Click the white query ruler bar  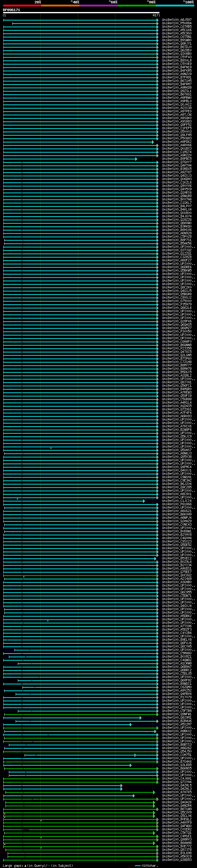tap(81, 13)
